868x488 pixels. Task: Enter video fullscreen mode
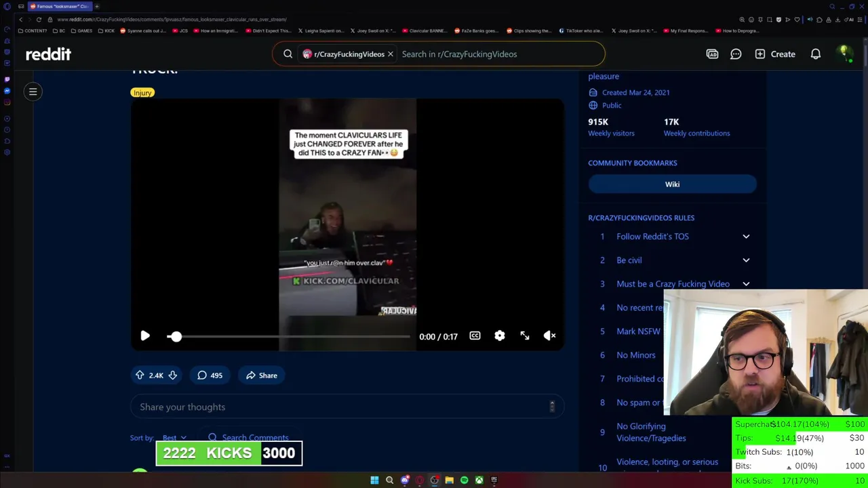525,336
